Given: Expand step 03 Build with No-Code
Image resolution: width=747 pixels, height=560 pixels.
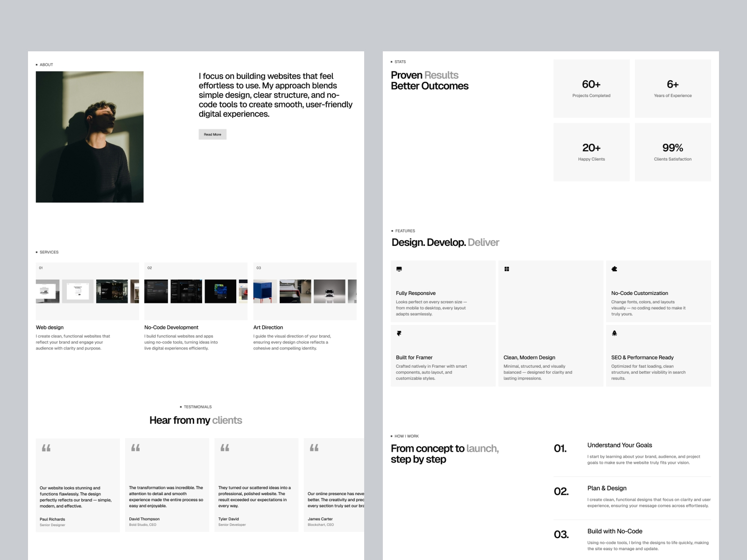Looking at the screenshot, I should pyautogui.click(x=615, y=531).
